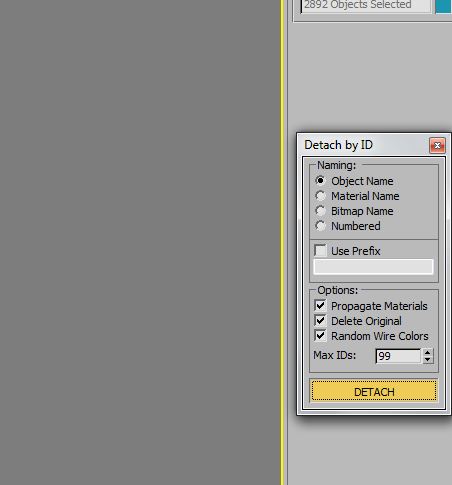Click the empty gray viewport area
This screenshot has height=485, width=452.
click(x=140, y=242)
